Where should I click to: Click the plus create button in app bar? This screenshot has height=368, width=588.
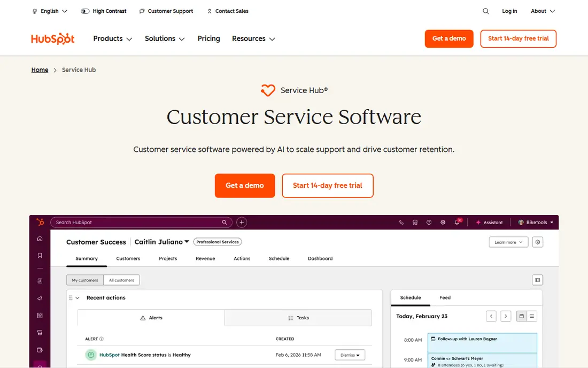point(242,223)
